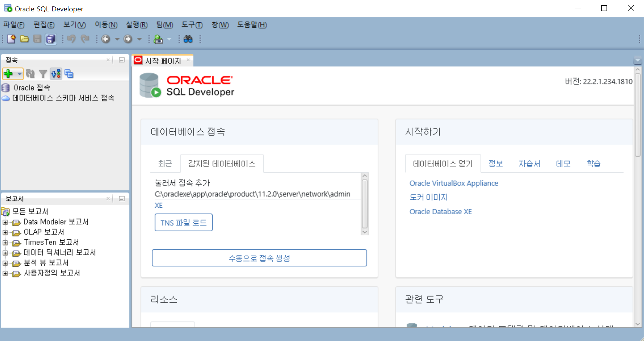Viewport: 644px width, 341px height.
Task: Click the binoculars Find DB Object icon
Action: [x=188, y=39]
